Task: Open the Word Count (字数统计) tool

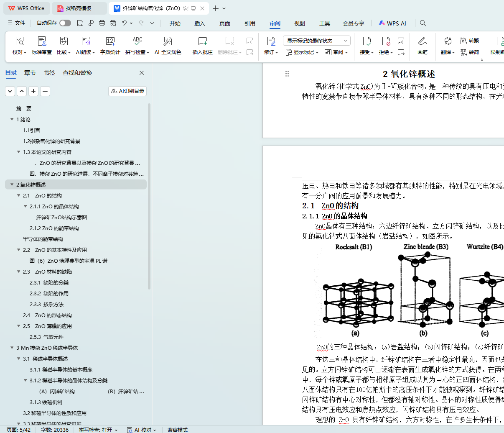Action: (110, 41)
